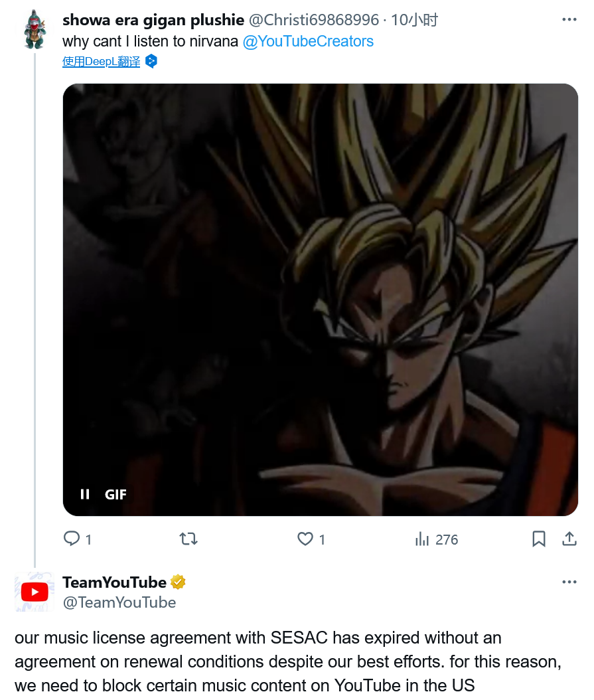The width and height of the screenshot is (594, 700).
Task: Click the DeepL logo icon
Action: (151, 61)
